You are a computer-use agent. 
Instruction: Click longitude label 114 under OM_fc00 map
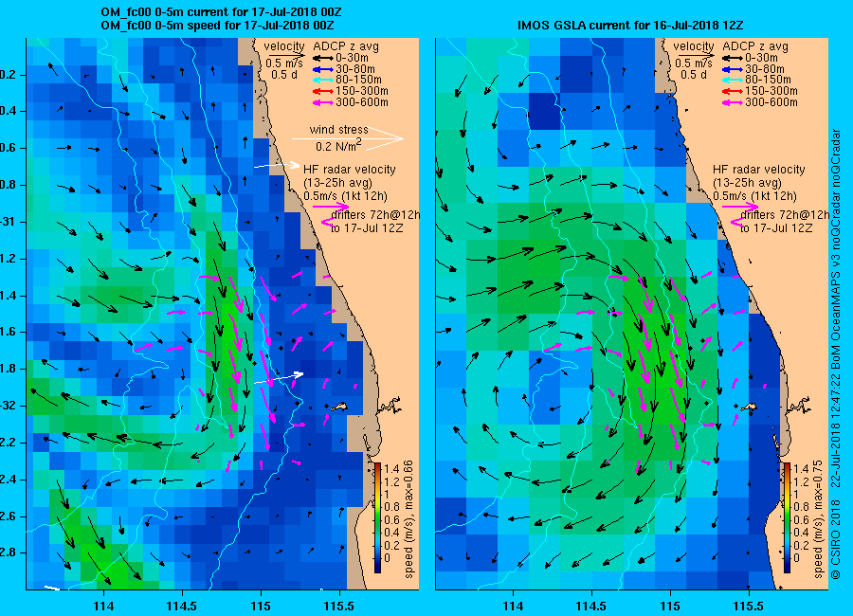(x=103, y=606)
